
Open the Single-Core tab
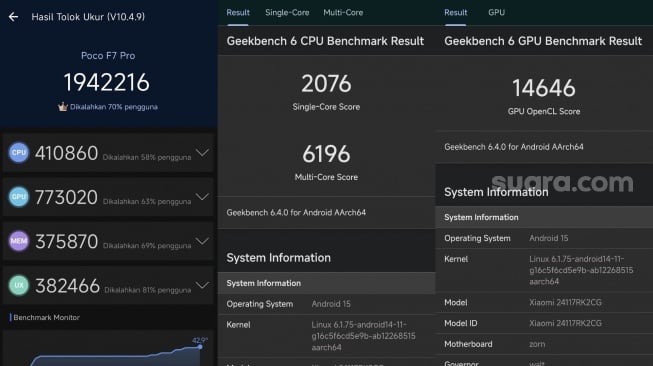287,12
